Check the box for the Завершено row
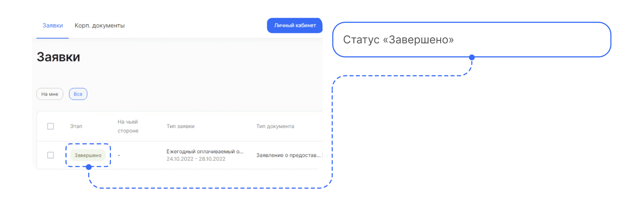The height and width of the screenshot is (212, 644). click(x=51, y=155)
